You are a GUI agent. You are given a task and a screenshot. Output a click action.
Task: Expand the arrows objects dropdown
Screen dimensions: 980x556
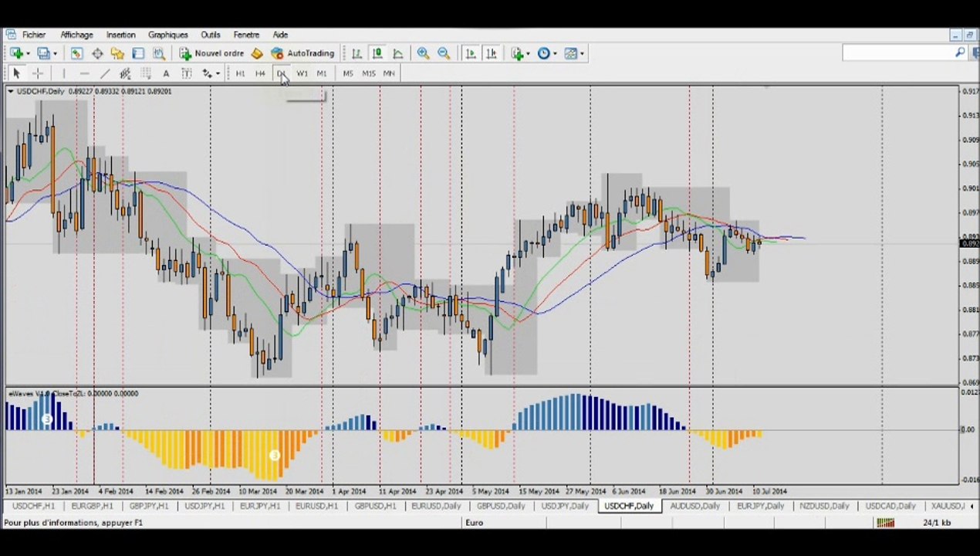(218, 73)
